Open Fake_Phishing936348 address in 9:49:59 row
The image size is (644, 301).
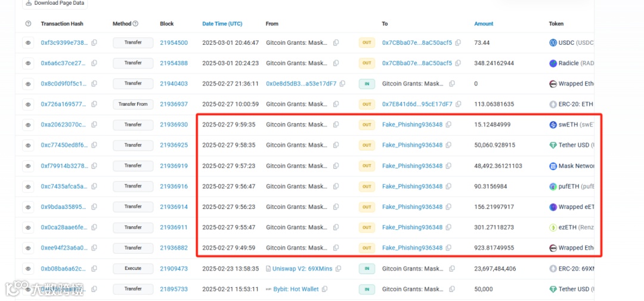click(413, 248)
